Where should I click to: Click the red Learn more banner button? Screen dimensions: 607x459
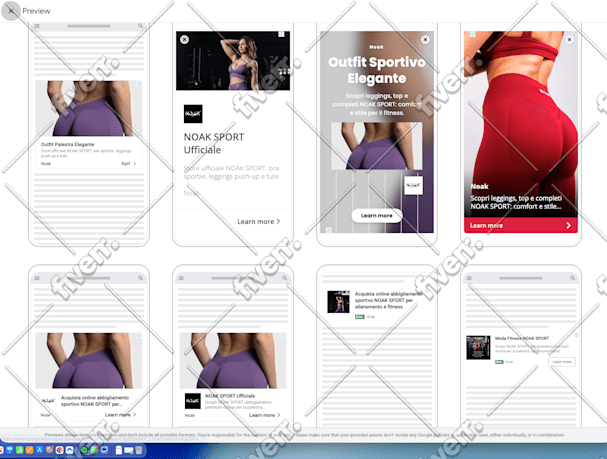tap(521, 225)
